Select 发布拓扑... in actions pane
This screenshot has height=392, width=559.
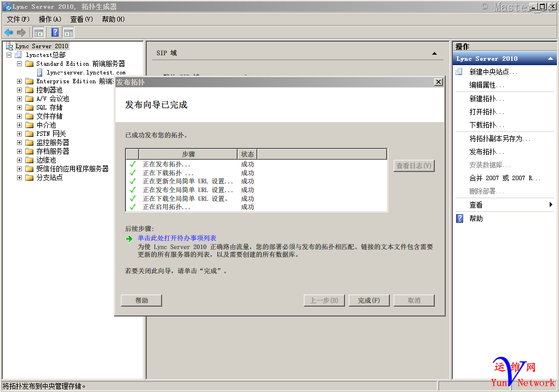[x=487, y=152]
